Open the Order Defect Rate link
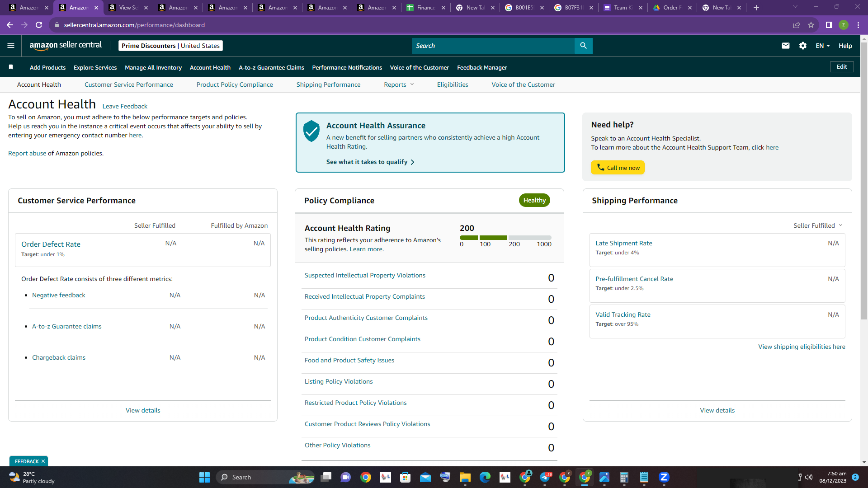Screen dimensions: 868x488 (51, 244)
